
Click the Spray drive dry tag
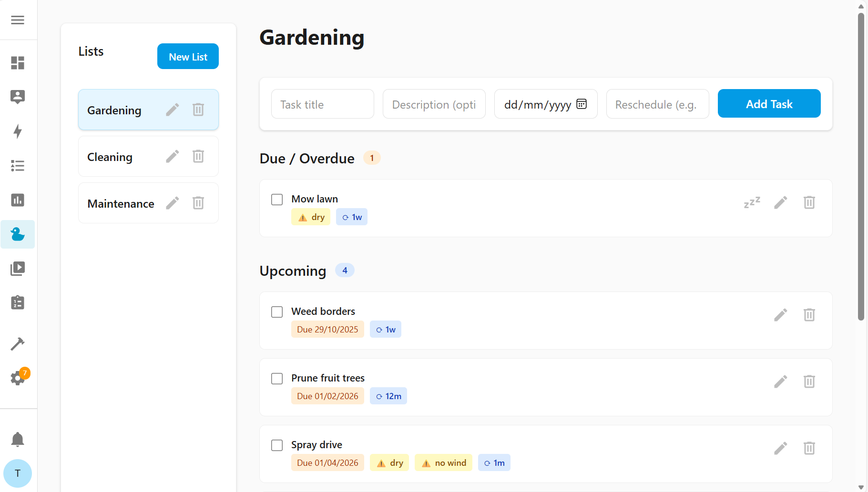coord(389,463)
